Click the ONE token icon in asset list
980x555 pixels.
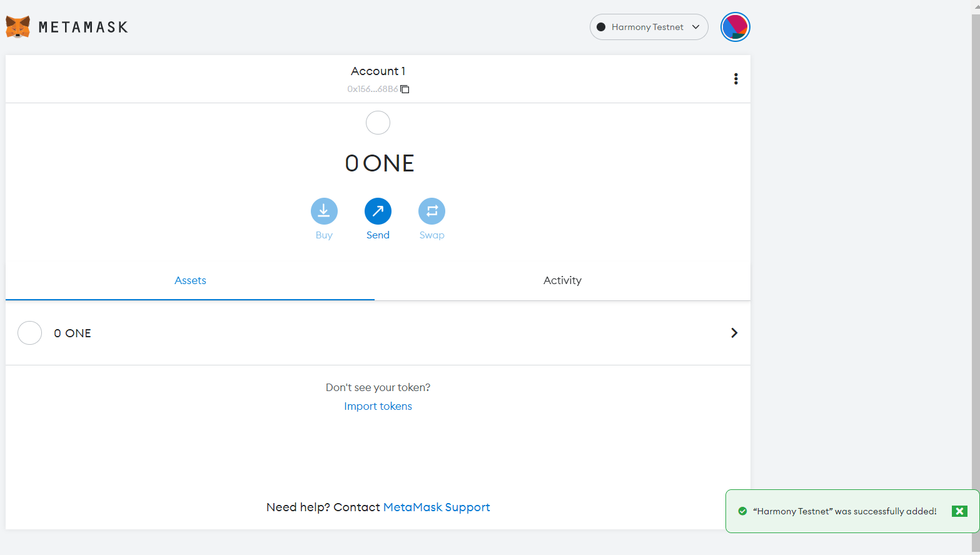tap(29, 333)
